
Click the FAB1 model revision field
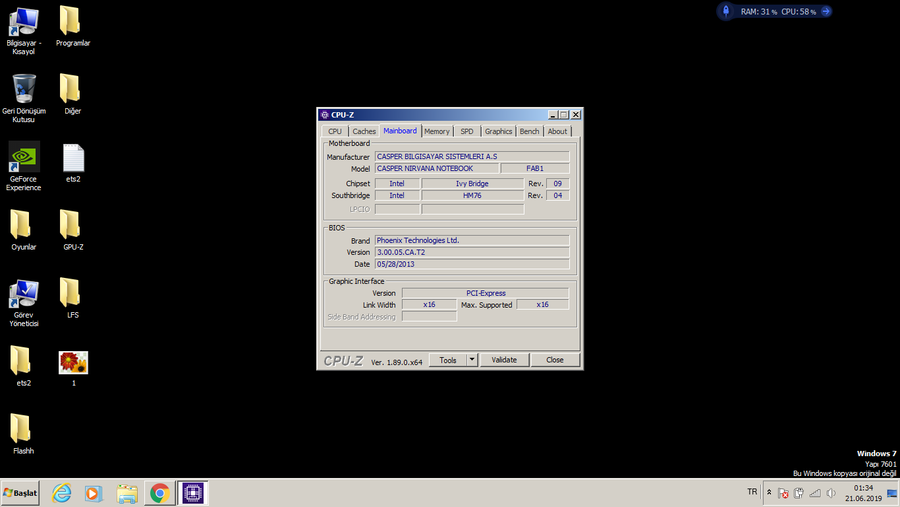535,168
